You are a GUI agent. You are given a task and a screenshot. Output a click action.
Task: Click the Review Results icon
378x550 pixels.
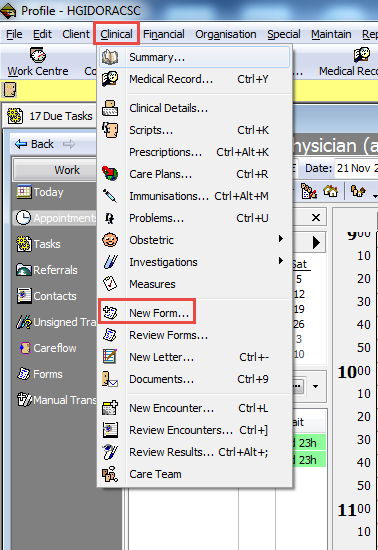pos(110,452)
